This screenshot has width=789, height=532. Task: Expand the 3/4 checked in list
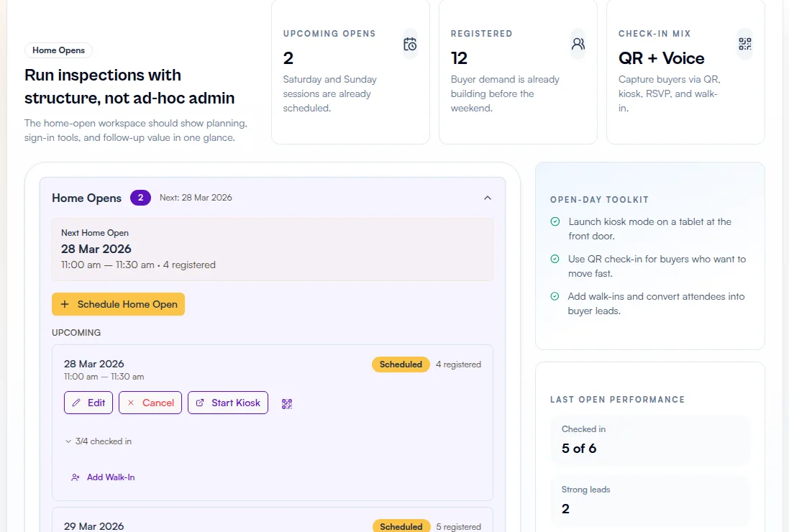pyautogui.click(x=99, y=441)
